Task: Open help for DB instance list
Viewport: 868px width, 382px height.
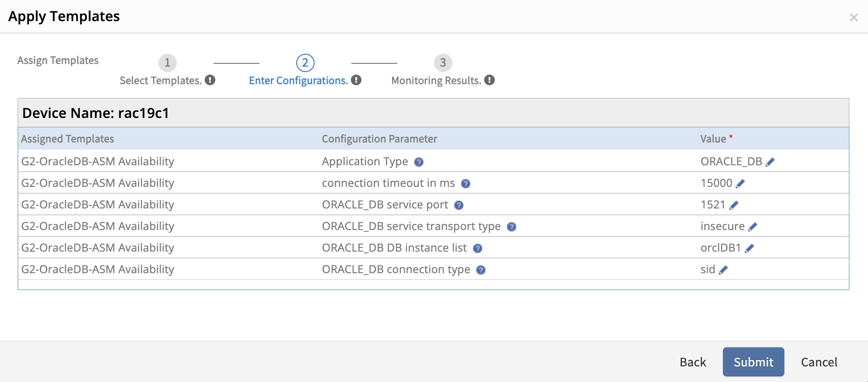Action: pos(478,248)
